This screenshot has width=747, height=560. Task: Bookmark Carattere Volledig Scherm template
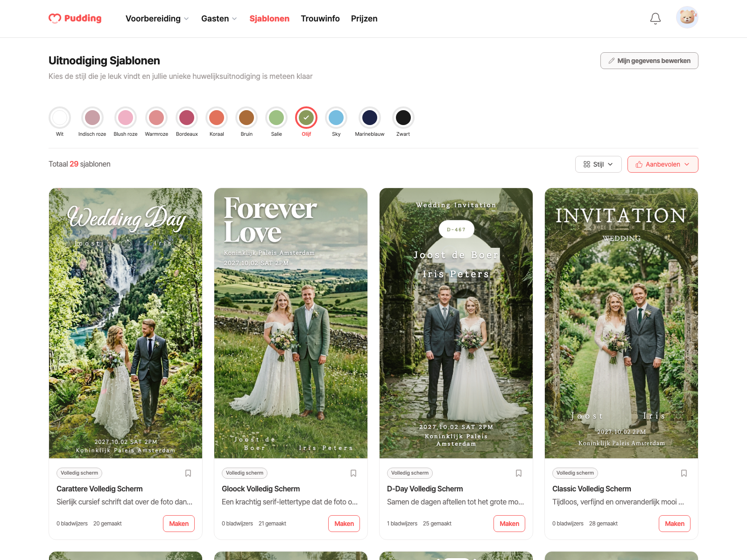tap(188, 473)
